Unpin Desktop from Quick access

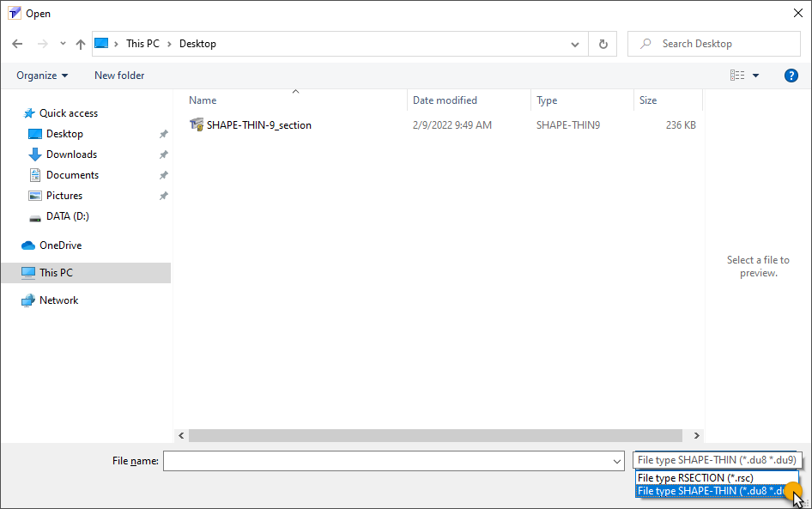point(162,134)
